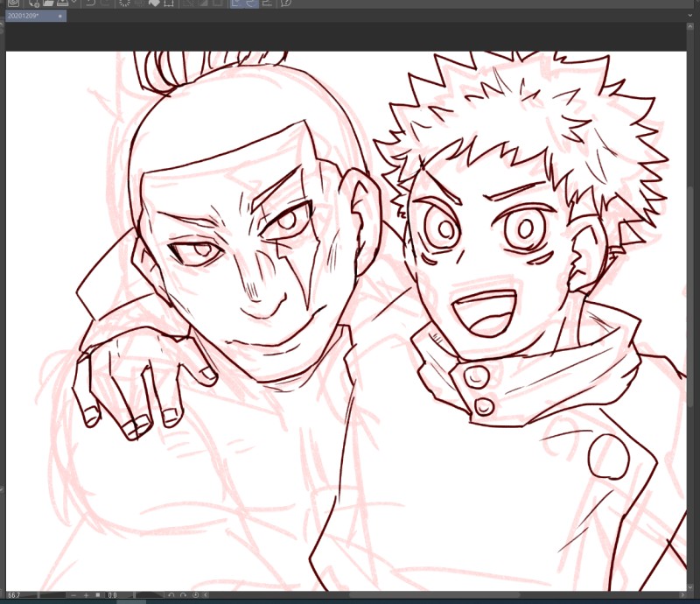Viewport: 700px width, 604px height.
Task: Zoom in with the plus button
Action: (86, 595)
